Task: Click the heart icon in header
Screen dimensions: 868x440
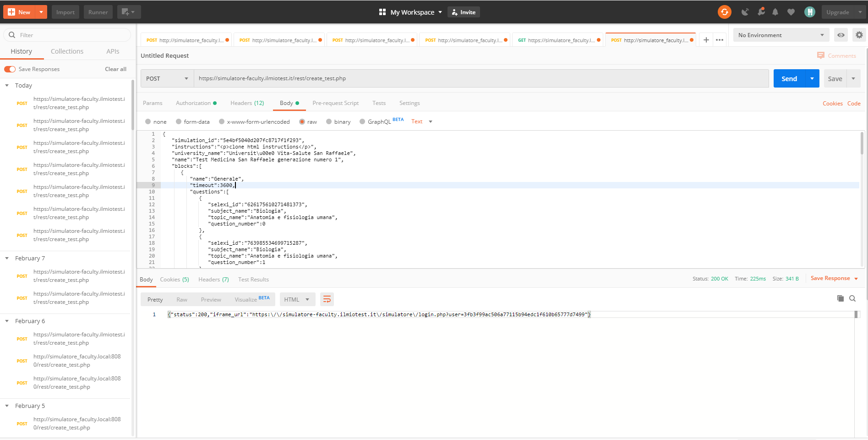Action: coord(791,12)
